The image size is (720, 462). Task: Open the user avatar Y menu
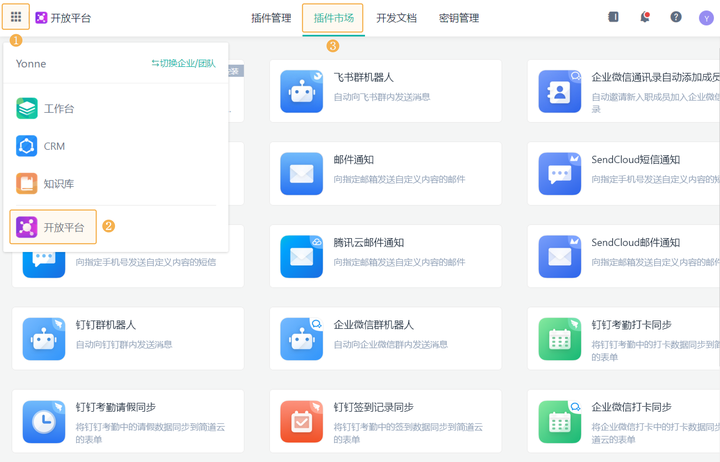click(706, 18)
